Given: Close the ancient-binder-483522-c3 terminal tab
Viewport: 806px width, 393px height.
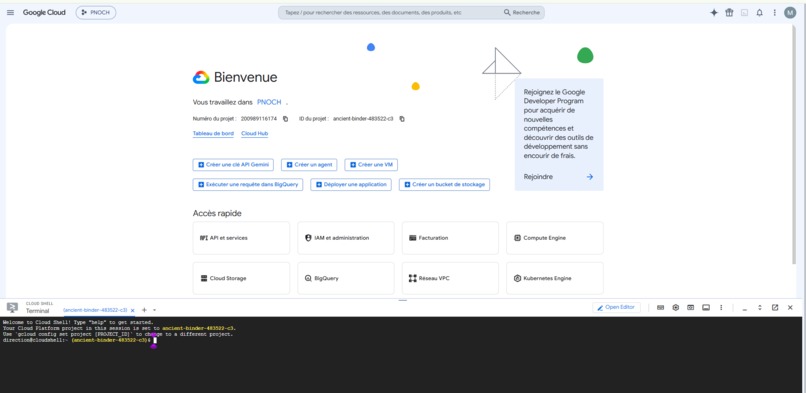Looking at the screenshot, I should (133, 310).
